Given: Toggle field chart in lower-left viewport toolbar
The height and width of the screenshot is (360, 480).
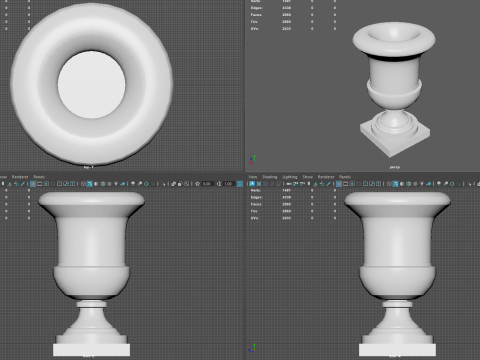Looking at the screenshot, I should (59, 184).
